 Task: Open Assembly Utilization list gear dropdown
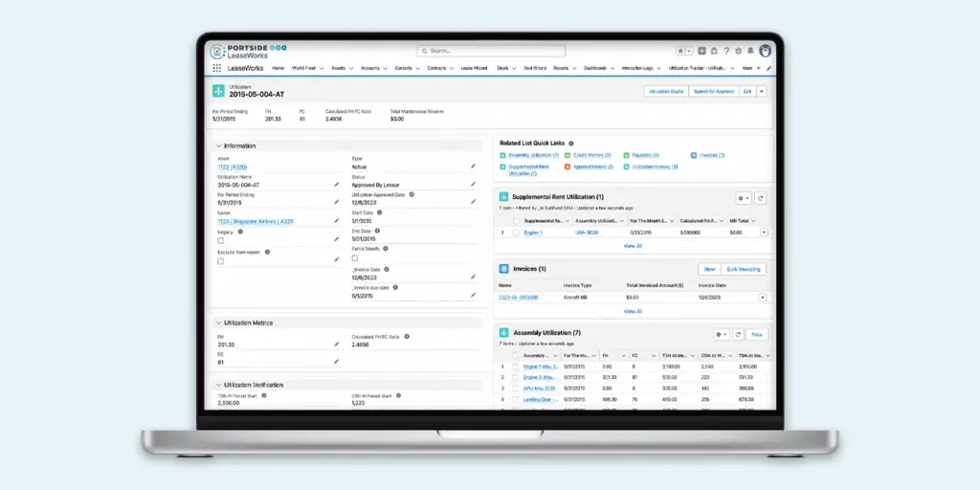[x=722, y=334]
